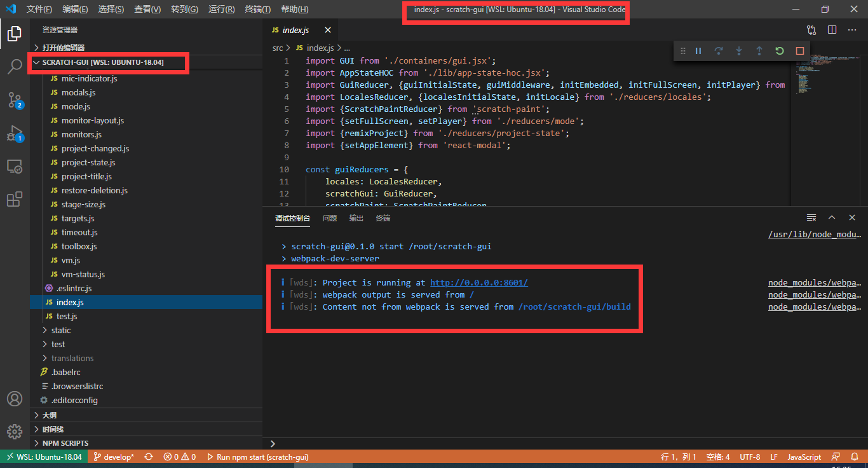Click the Step Into debug icon
The width and height of the screenshot is (868, 468).
click(x=738, y=50)
